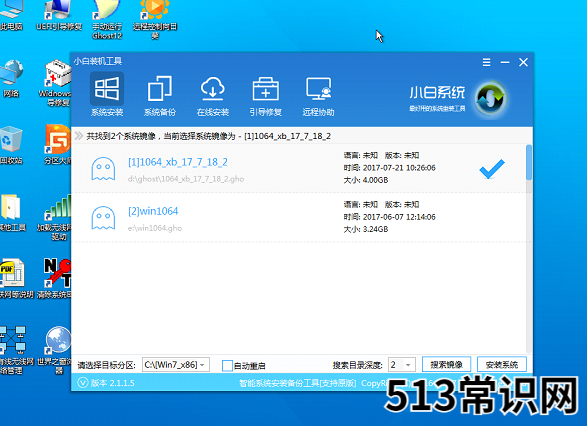Click path d:\ghost\1064_xb_17_7_18_2.gho
This screenshot has width=587, height=426.
point(186,179)
